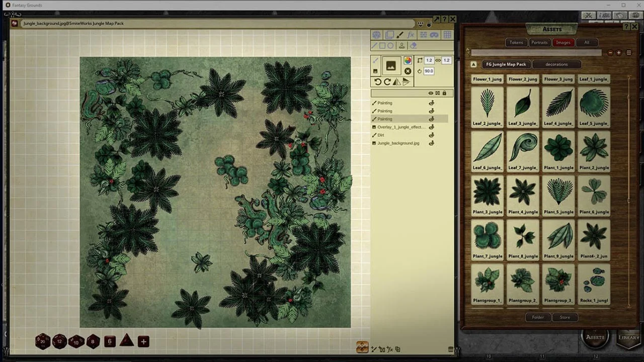Screen dimensions: 644x362
Task: Roll the d6 die
Action: pyautogui.click(x=110, y=341)
